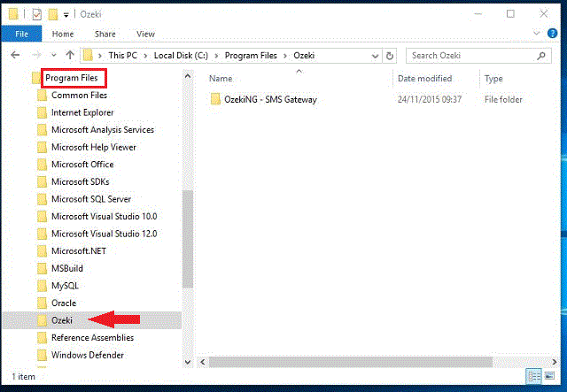This screenshot has height=392, width=567.
Task: Select Microsoft Visual Studio 12.0 folder
Action: pyautogui.click(x=105, y=234)
